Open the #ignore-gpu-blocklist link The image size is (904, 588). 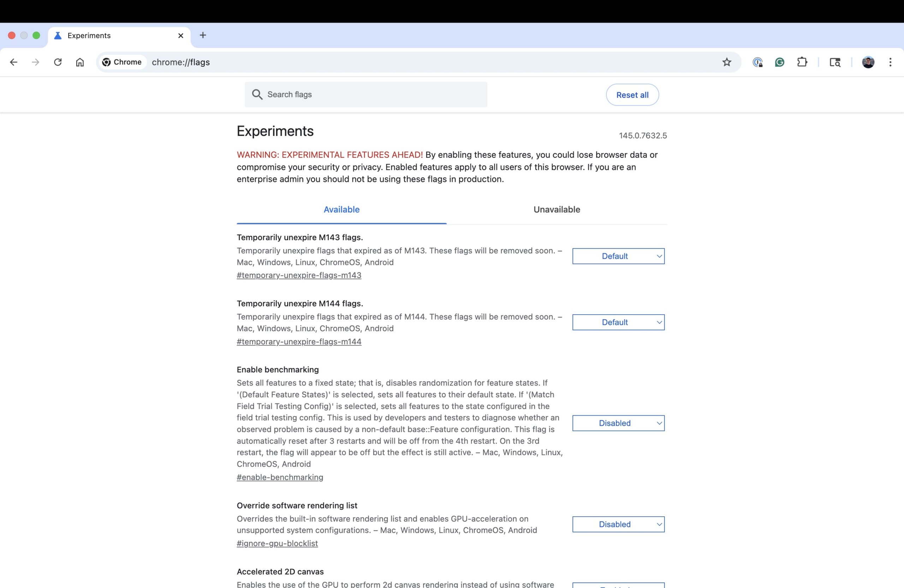(x=277, y=544)
